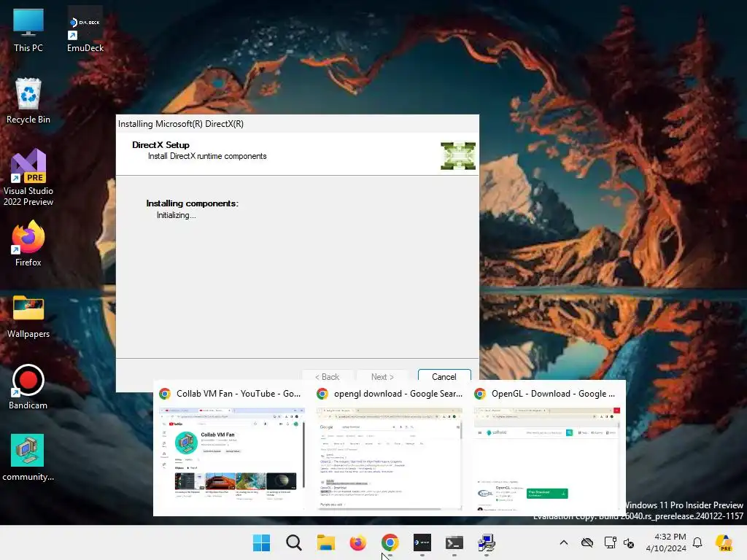This screenshot has width=747, height=560.
Task: Select the Firefox desktop shortcut
Action: (x=28, y=244)
